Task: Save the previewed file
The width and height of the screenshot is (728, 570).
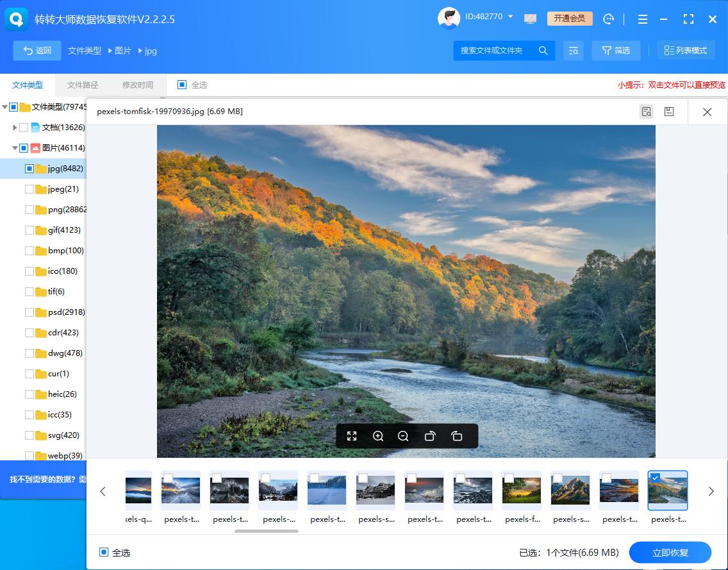Action: [669, 111]
